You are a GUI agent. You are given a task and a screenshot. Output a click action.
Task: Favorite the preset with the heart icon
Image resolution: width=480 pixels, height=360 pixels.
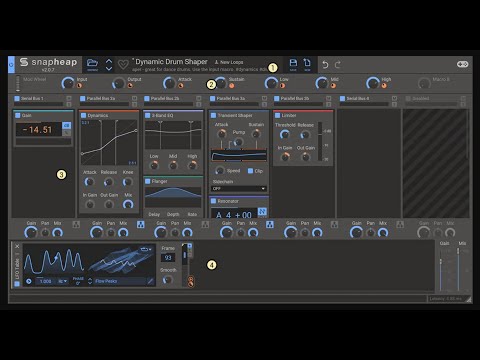123,65
